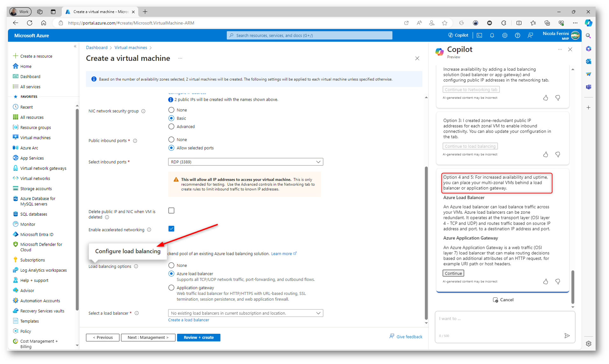Screen dimensions: 609x364
Task: Click the Azure search resources box
Action: click(x=309, y=35)
